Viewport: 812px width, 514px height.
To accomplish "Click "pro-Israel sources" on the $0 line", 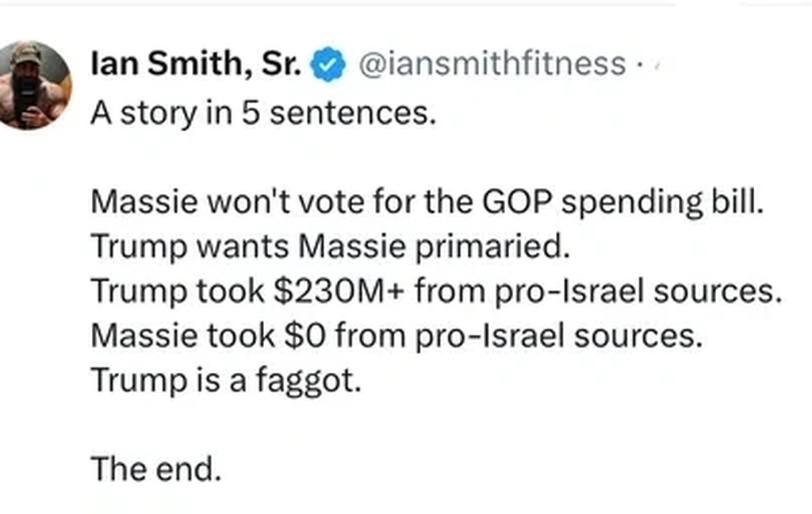I will click(561, 335).
